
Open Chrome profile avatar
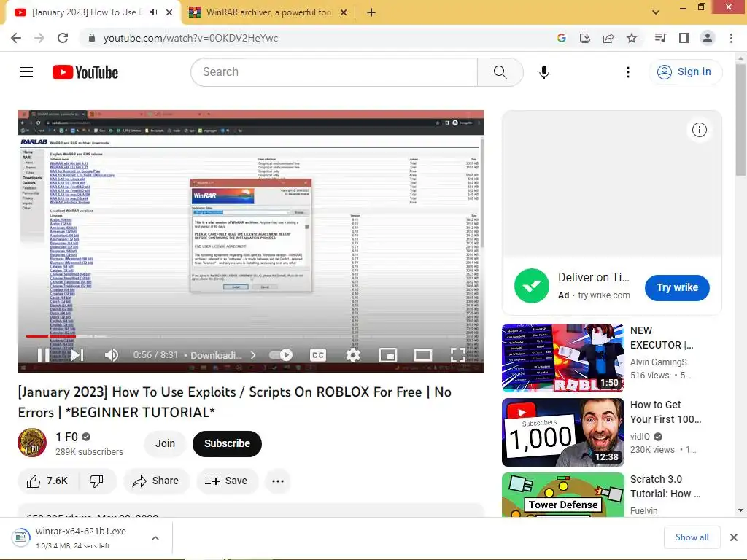[x=708, y=38]
